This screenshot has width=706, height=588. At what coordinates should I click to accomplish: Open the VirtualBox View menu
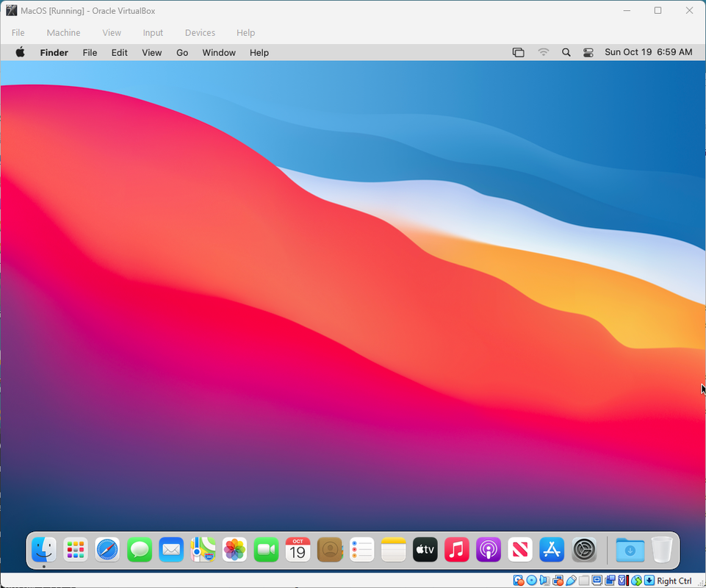[112, 32]
